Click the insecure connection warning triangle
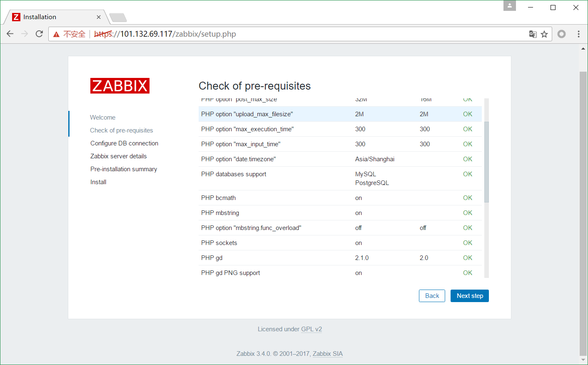 [56, 34]
